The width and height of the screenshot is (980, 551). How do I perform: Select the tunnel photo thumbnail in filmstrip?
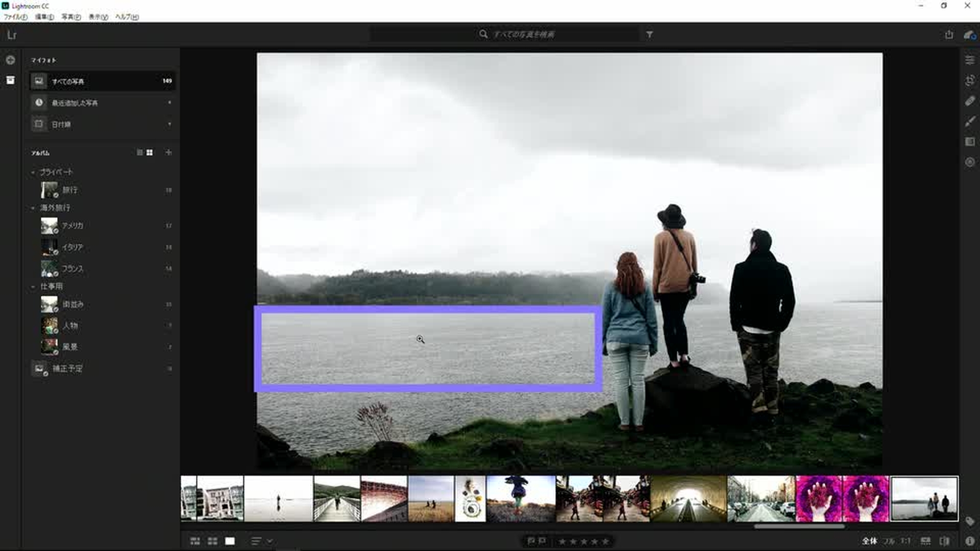point(688,498)
